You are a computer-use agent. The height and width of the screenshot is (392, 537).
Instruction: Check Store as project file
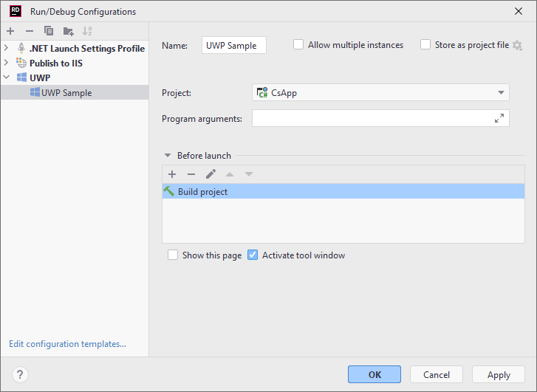pyautogui.click(x=425, y=45)
